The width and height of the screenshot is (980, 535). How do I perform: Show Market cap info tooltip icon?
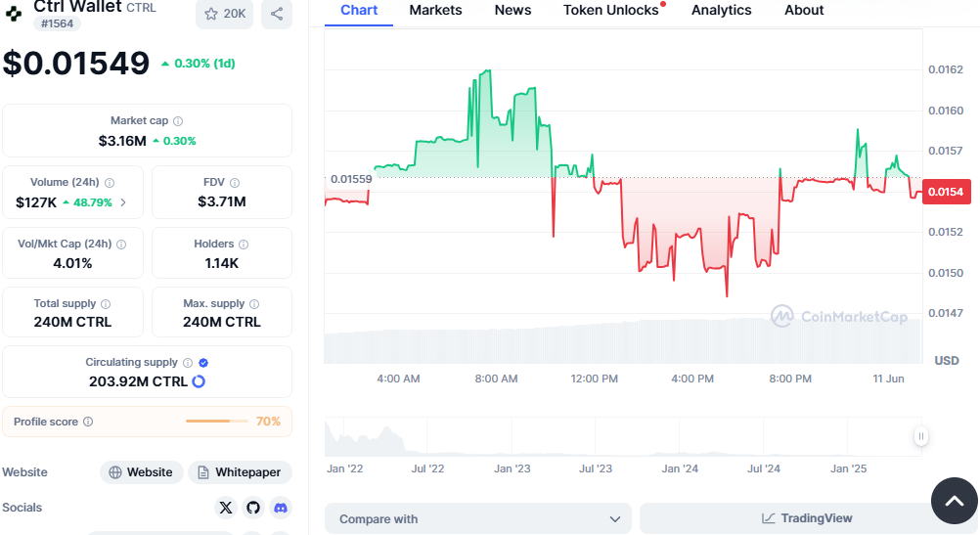(x=178, y=121)
